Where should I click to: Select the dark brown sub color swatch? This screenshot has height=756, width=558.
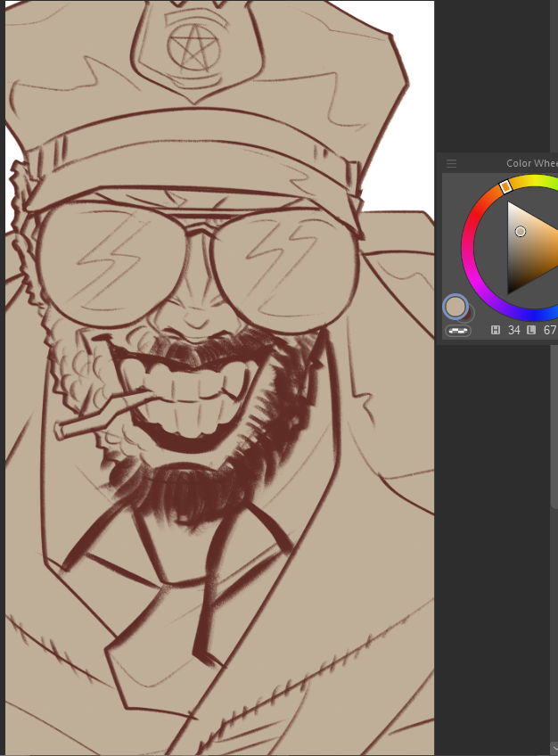tap(468, 314)
